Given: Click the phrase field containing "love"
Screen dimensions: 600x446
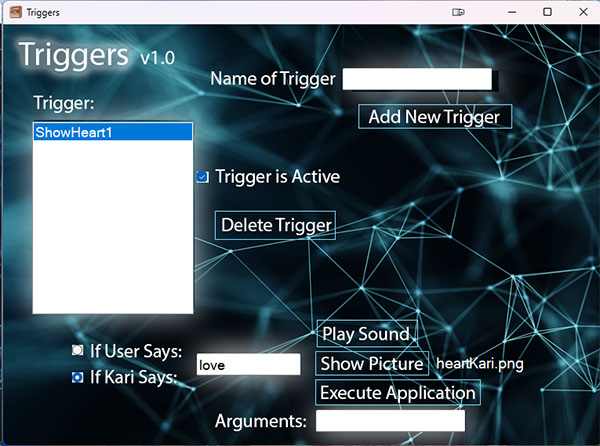Looking at the screenshot, I should click(248, 365).
